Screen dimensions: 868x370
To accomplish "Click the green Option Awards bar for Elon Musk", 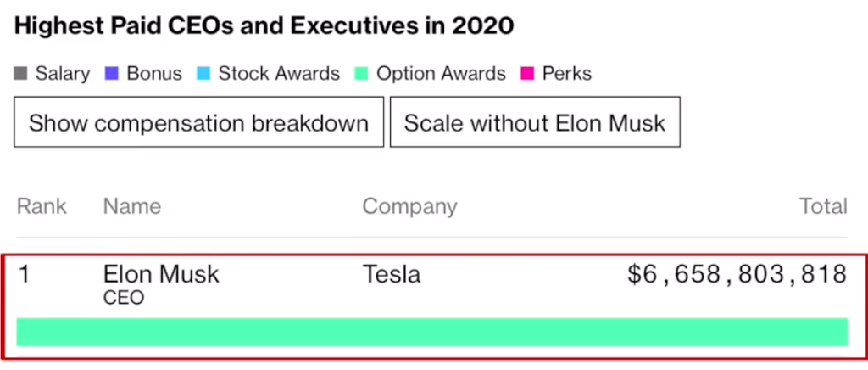I will pos(432,332).
